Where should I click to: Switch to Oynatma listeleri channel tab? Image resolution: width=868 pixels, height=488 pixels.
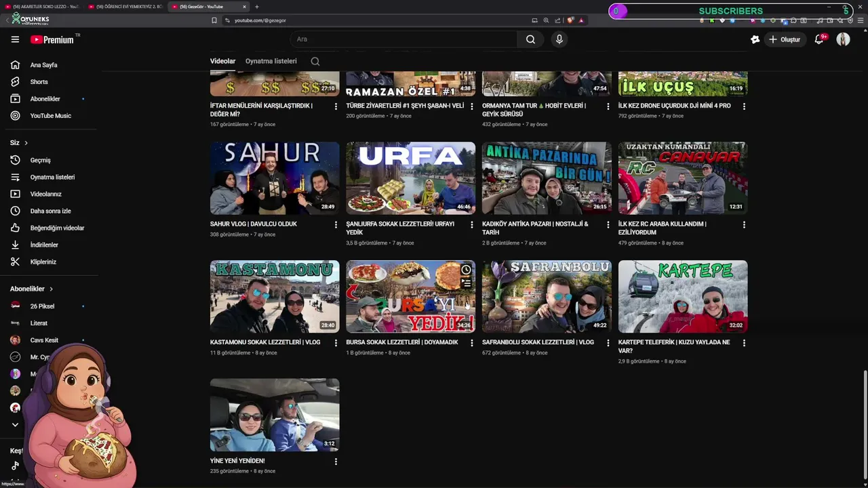click(271, 61)
